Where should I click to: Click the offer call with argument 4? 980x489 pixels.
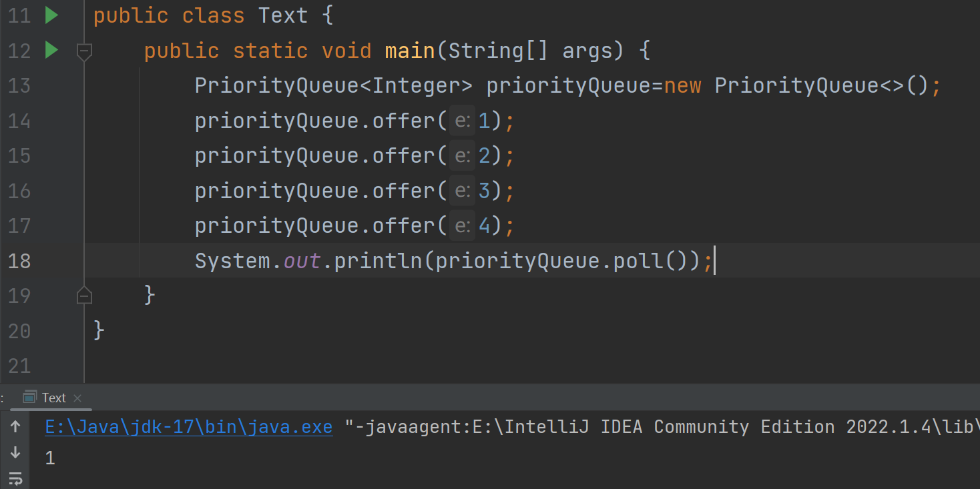tap(403, 225)
